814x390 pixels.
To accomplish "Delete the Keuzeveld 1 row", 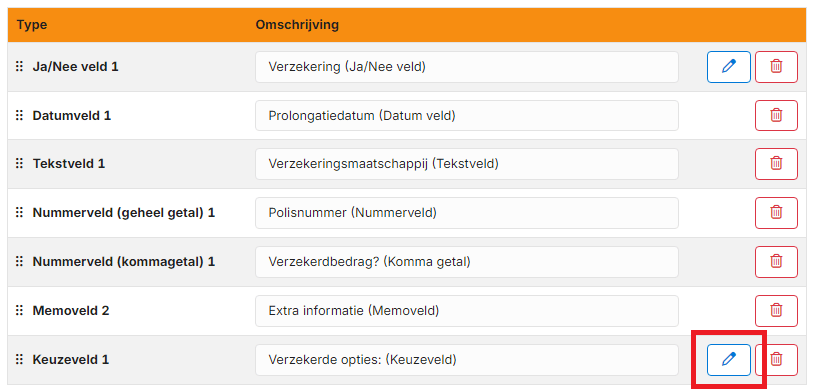I will [776, 359].
